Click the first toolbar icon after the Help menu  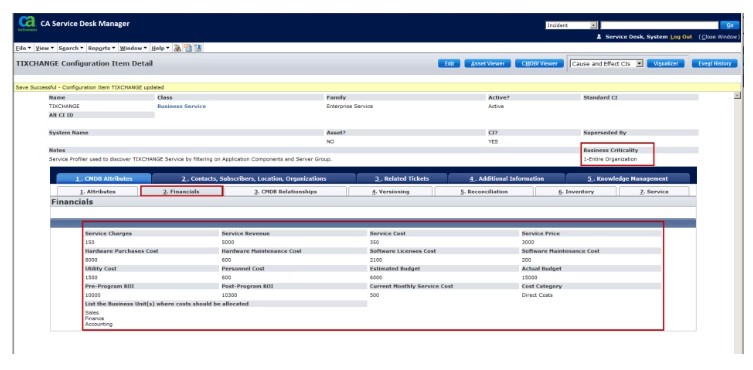[x=177, y=48]
